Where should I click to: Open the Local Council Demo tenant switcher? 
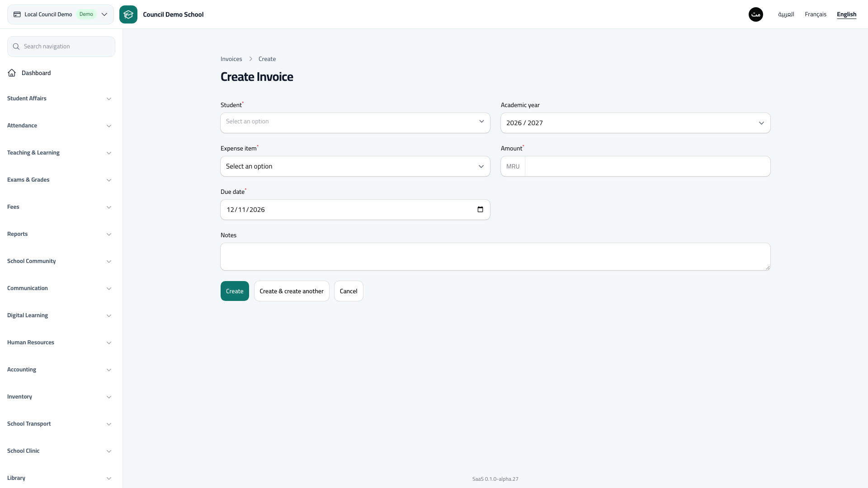61,14
